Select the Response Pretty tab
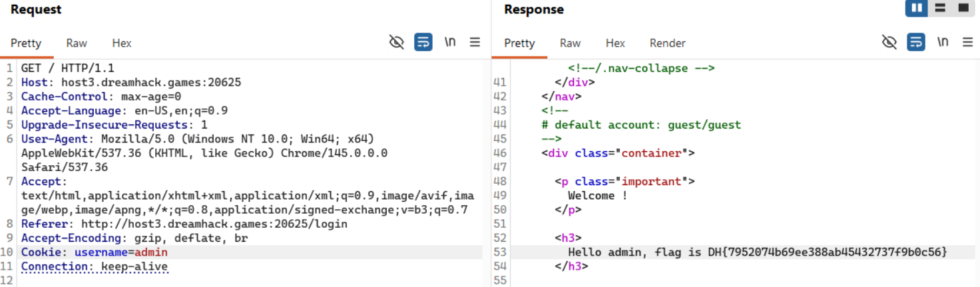The height and width of the screenshot is (287, 980). coord(519,43)
